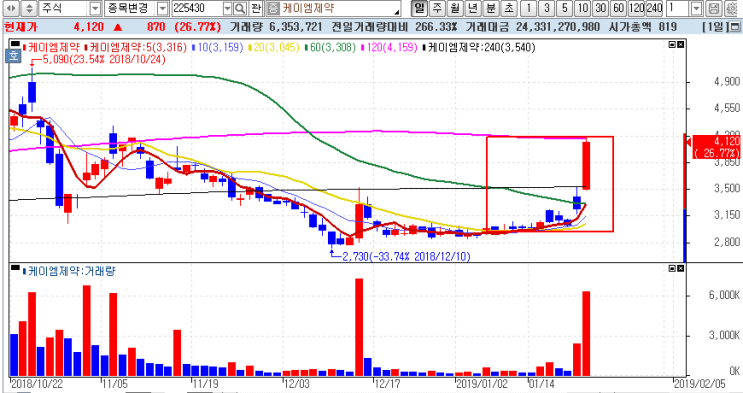The height and width of the screenshot is (393, 743).
Task: Click the red 케이엠제약 candle legend label
Action: pos(51,47)
